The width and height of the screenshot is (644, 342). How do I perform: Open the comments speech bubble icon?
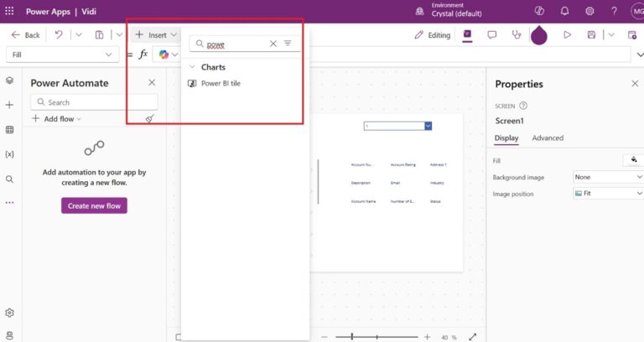[x=492, y=35]
